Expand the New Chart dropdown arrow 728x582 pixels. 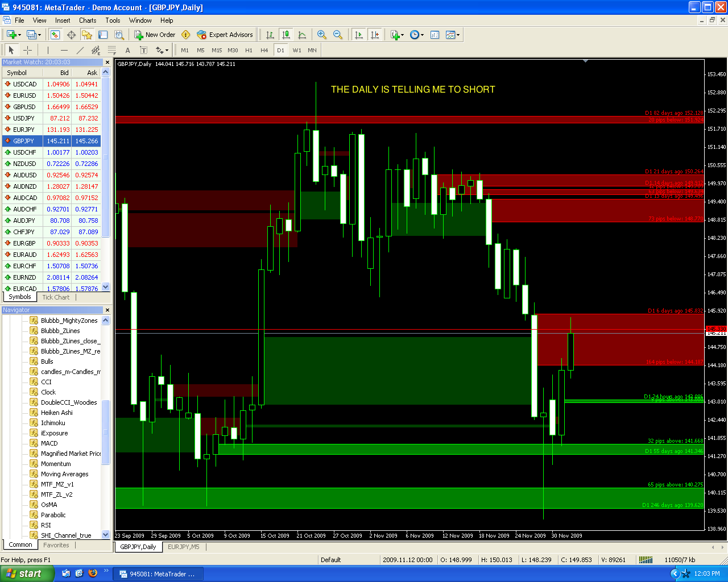pos(20,35)
